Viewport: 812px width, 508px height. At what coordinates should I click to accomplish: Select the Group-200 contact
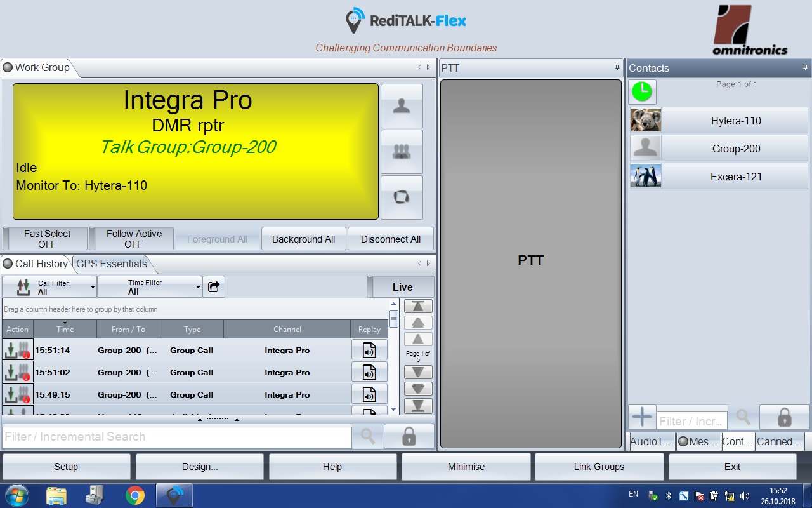pos(719,149)
